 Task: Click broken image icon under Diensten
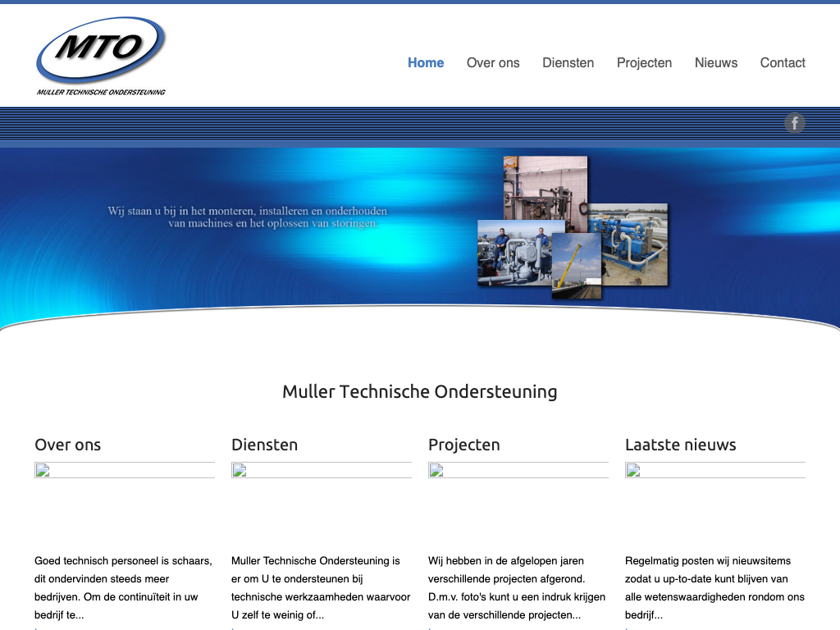pos(240,471)
